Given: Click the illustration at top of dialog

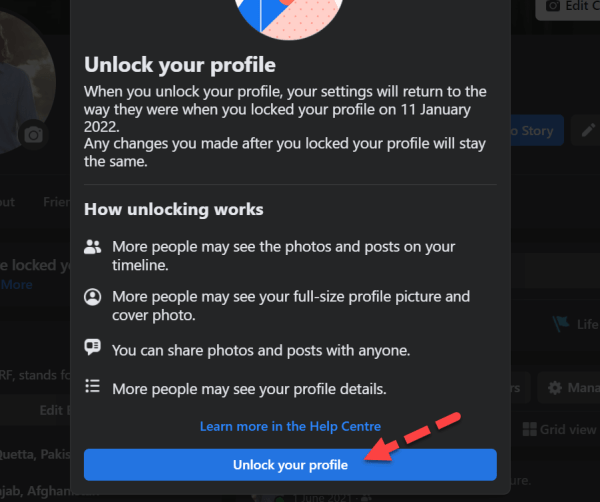Looking at the screenshot, I should tap(290, 17).
